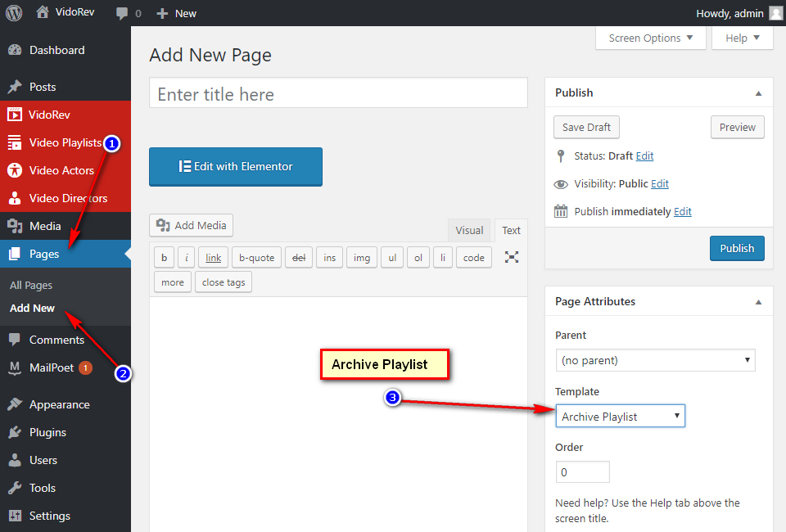Click the distraction-free fullscreen editor icon

click(x=512, y=257)
